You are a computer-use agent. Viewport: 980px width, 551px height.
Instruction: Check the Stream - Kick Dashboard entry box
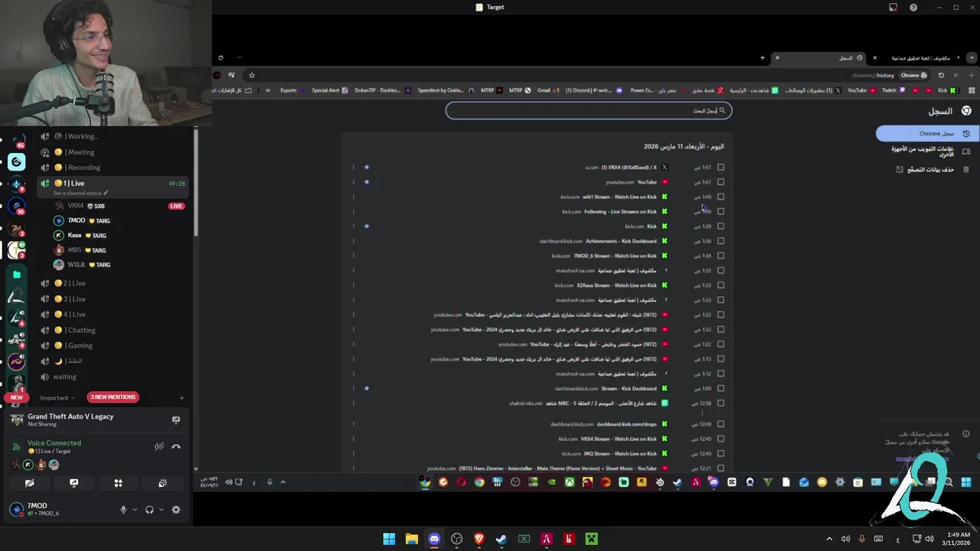[x=720, y=389]
